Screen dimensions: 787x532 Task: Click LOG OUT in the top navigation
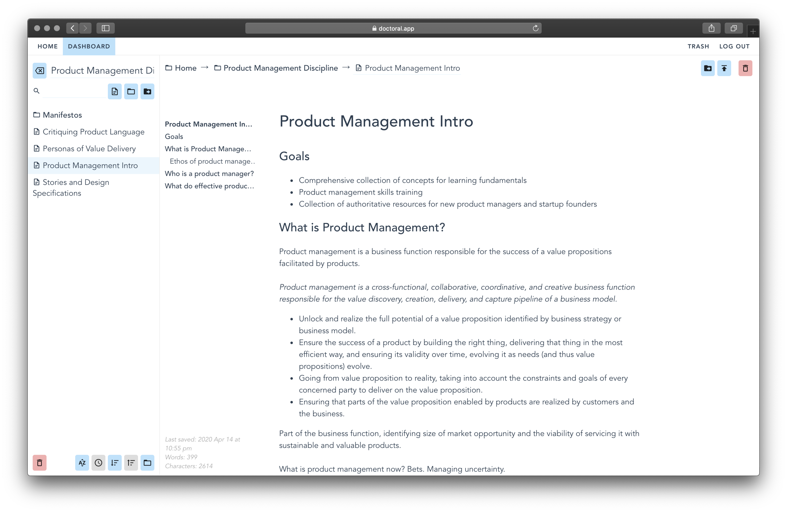click(735, 46)
